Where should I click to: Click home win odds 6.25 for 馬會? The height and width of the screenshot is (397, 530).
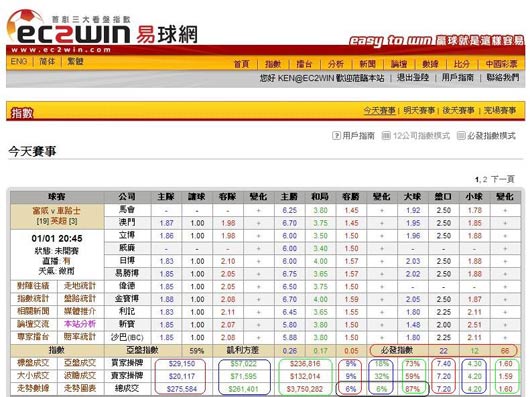(290, 210)
